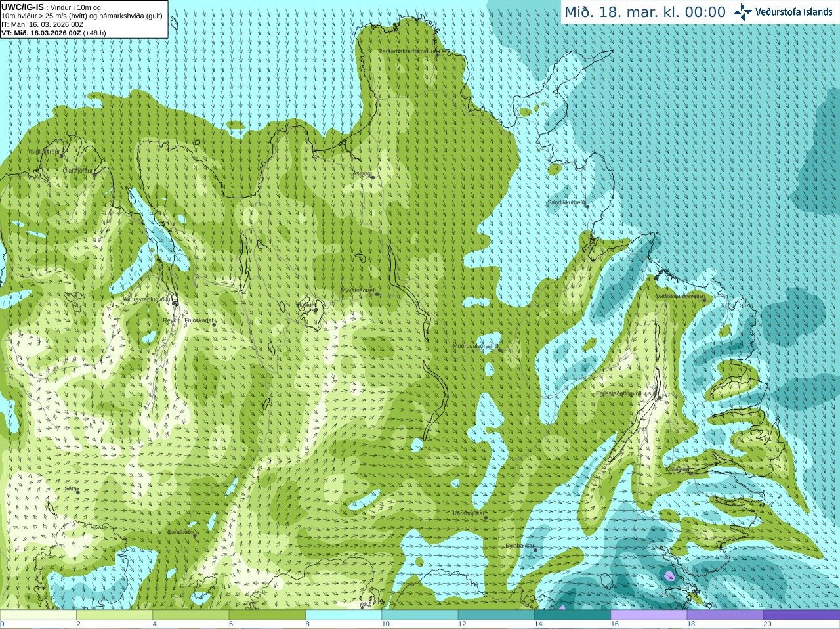Click the Egilsstaðaflugvöllur station marker
The image size is (840, 629).
[x=660, y=397]
